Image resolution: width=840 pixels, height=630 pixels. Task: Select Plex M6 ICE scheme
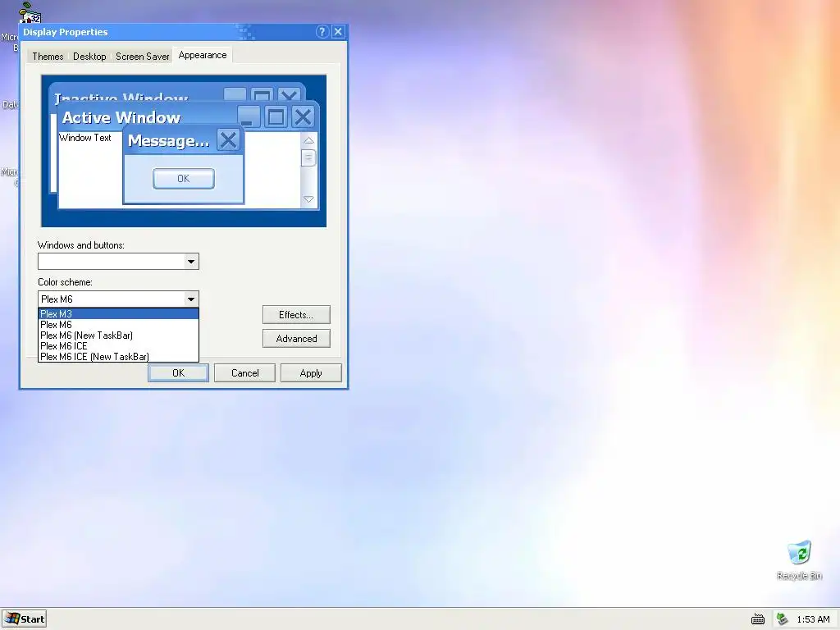pos(118,346)
